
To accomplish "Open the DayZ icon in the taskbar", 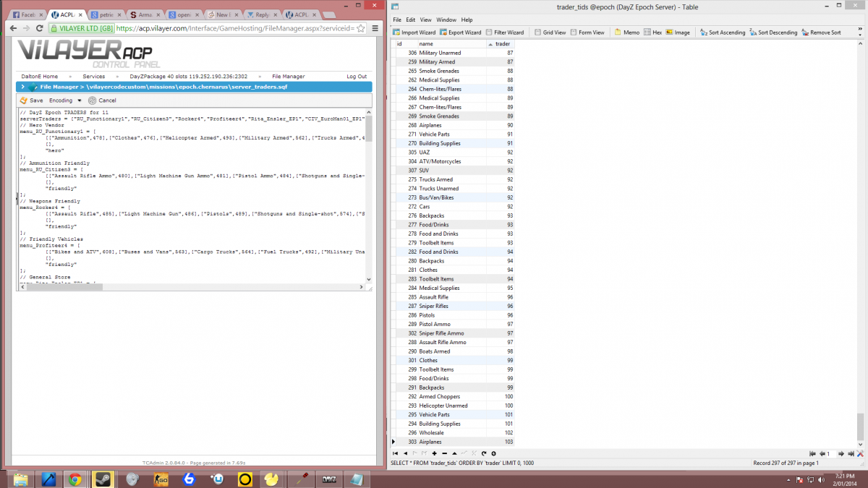I will point(328,479).
